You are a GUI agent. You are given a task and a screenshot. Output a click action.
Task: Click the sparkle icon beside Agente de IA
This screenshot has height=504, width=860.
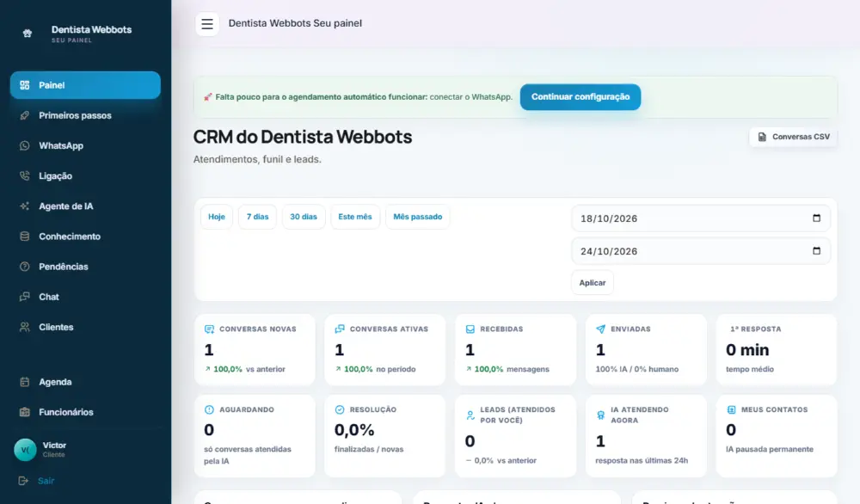pos(25,206)
